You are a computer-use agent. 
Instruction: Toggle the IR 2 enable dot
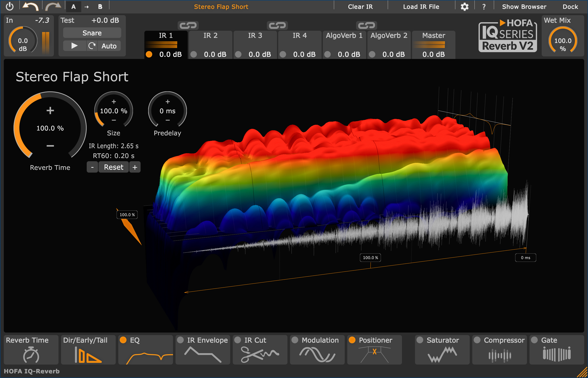[194, 54]
